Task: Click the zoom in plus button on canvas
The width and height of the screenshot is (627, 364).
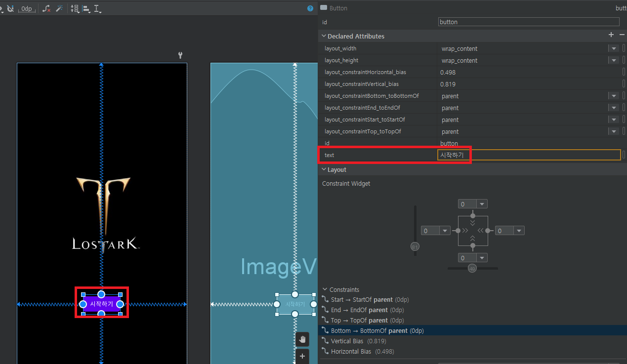Action: pos(302,356)
